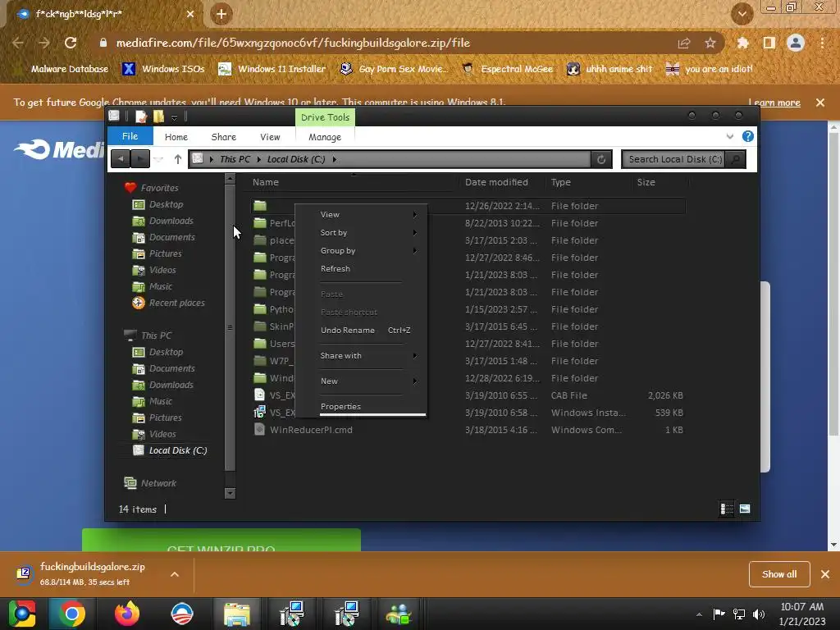Click Show all downloads button
This screenshot has width=840, height=630.
779,574
